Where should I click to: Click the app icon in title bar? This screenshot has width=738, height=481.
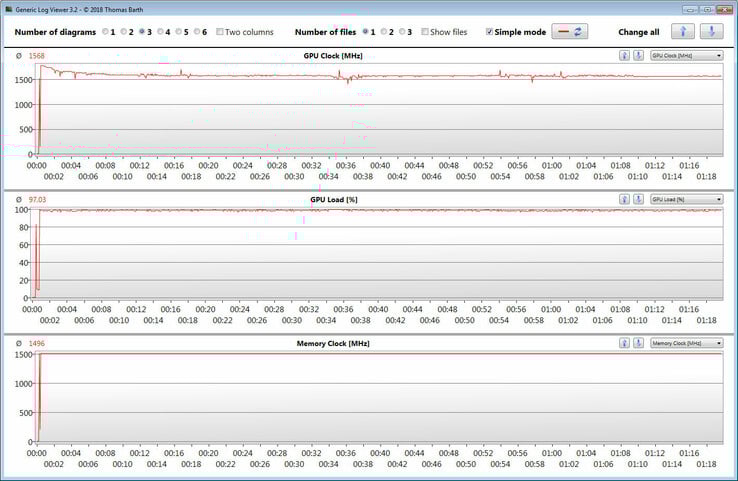tap(8, 9)
